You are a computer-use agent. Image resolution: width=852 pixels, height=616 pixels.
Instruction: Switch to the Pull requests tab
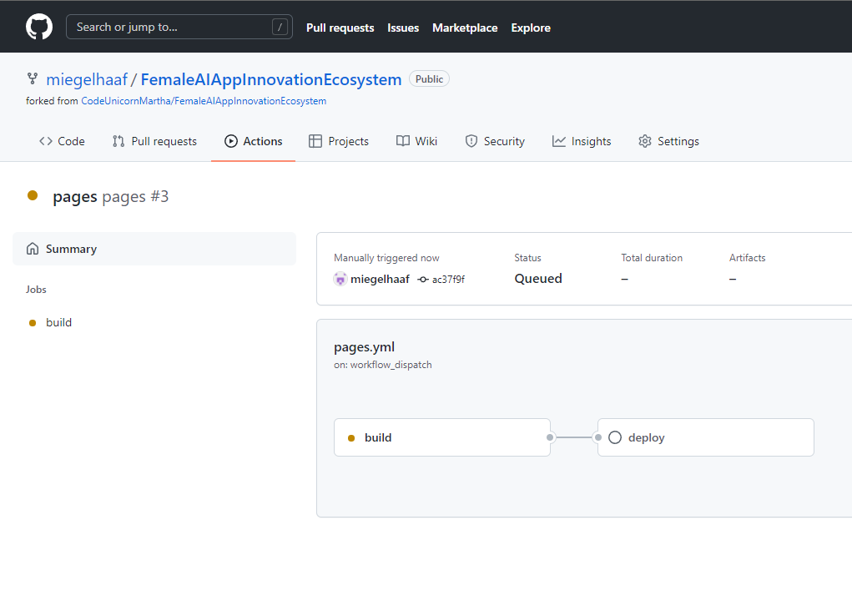point(340,27)
